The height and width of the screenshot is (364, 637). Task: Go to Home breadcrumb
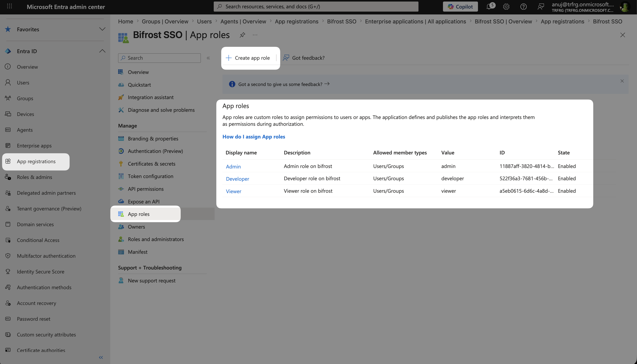coord(126,21)
